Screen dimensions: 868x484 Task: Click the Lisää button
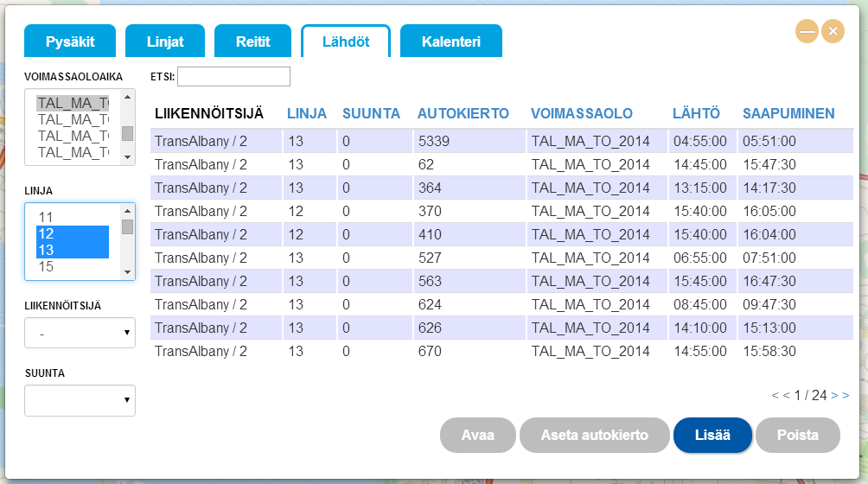tap(712, 435)
